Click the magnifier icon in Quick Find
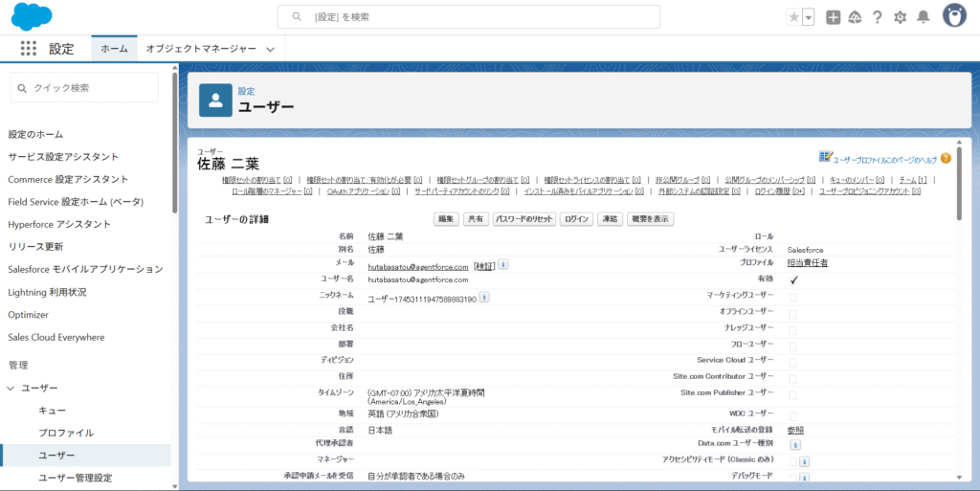The height and width of the screenshot is (491, 980). [22, 89]
